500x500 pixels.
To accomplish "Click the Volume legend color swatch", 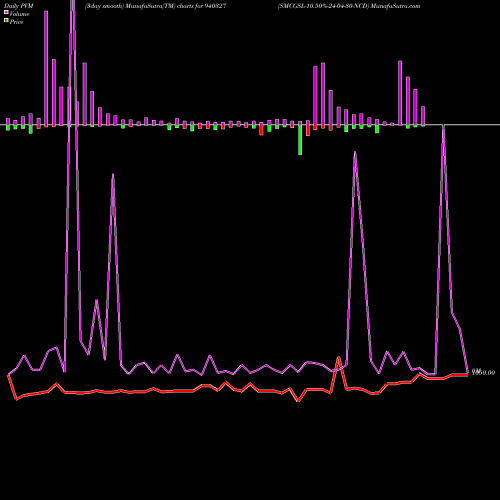I will (6, 13).
